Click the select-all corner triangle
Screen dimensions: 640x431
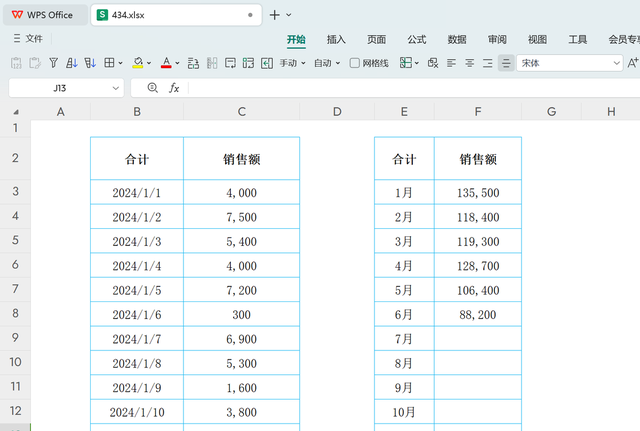pyautogui.click(x=16, y=112)
